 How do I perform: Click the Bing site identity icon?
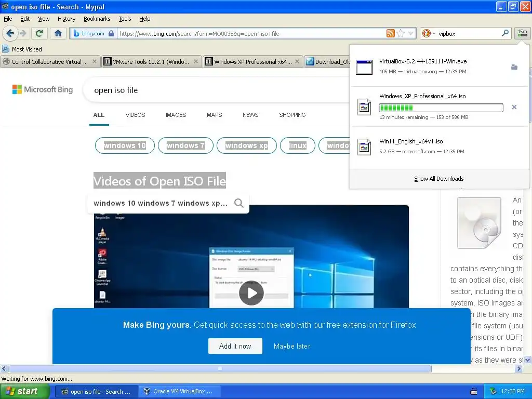click(76, 34)
